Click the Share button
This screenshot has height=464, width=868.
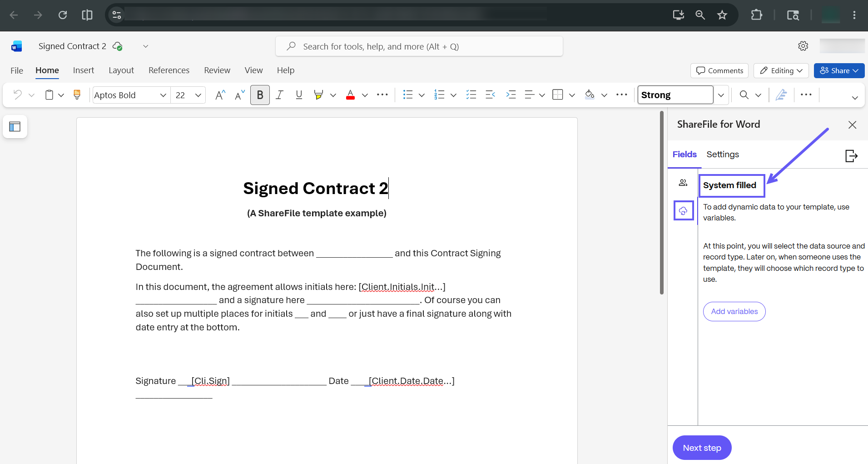click(839, 70)
